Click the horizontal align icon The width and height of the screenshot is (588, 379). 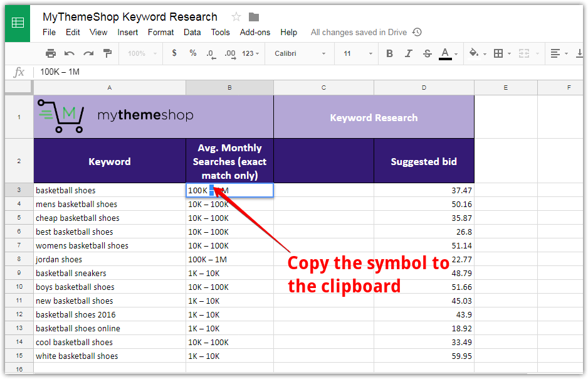[x=555, y=54]
